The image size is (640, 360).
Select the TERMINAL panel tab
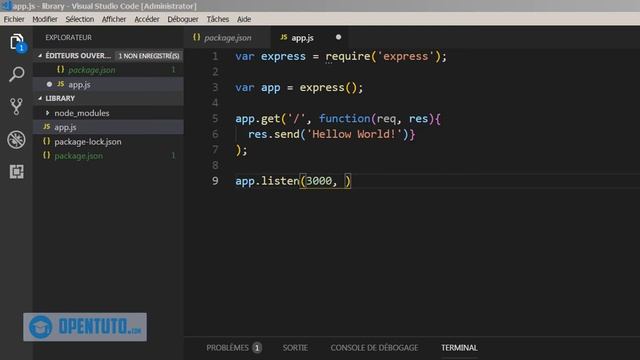point(459,348)
